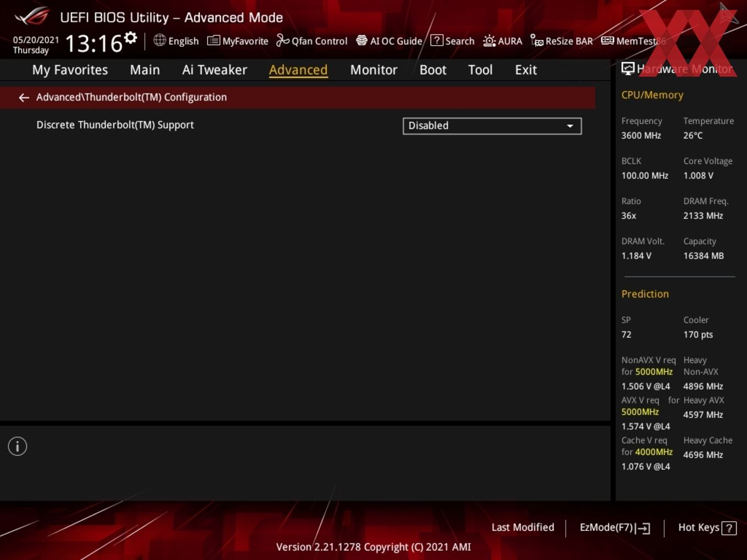Viewport: 747px width, 560px height.
Task: Click the Prediction heading
Action: [x=645, y=294]
